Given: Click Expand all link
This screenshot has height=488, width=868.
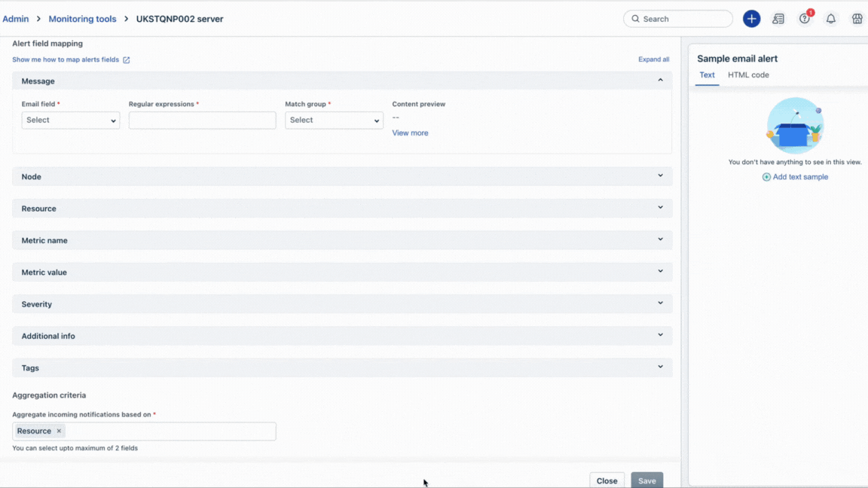Looking at the screenshot, I should [653, 59].
